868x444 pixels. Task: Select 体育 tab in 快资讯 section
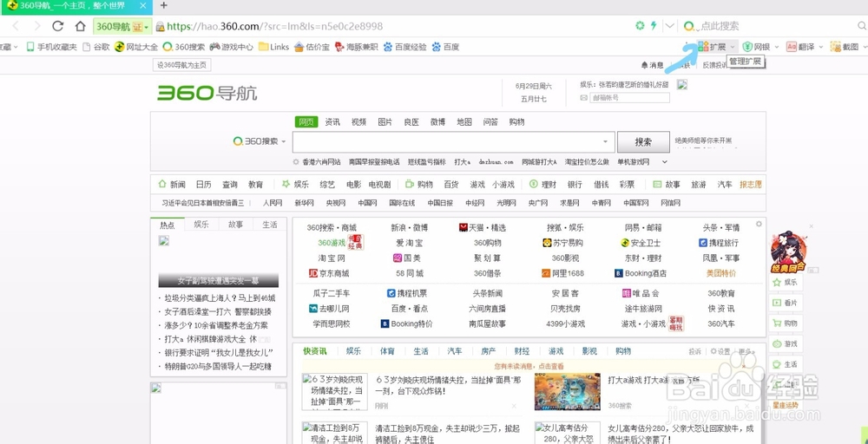click(387, 351)
